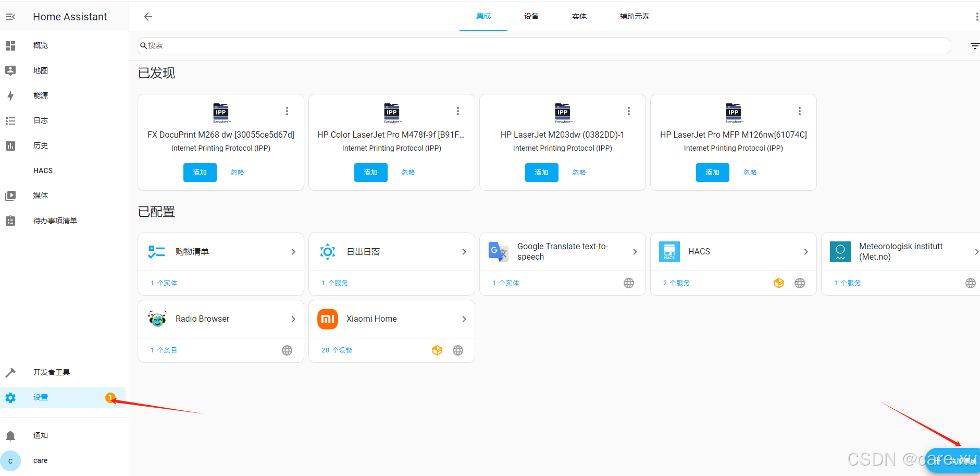Open the care user profile
The width and height of the screenshot is (980, 476).
pyautogui.click(x=63, y=460)
